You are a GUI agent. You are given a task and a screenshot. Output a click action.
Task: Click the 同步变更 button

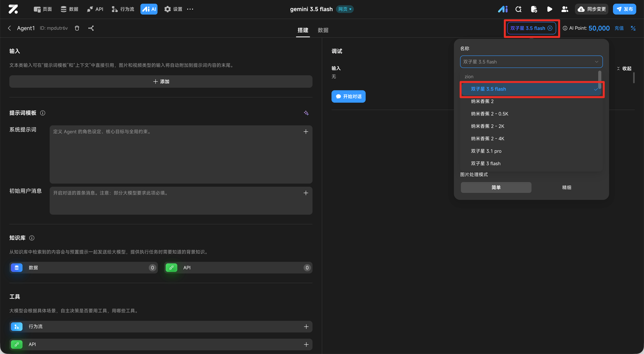pyautogui.click(x=591, y=9)
